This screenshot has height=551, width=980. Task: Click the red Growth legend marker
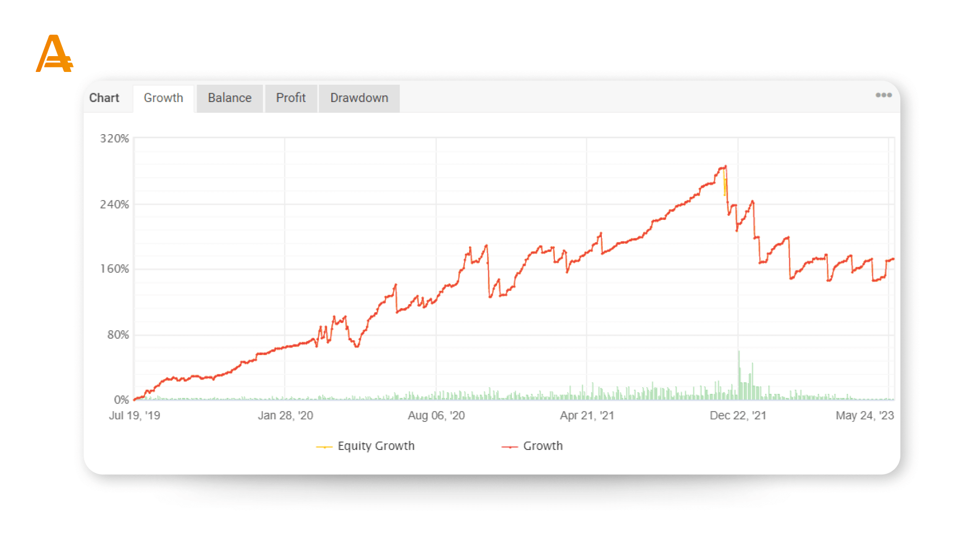click(509, 447)
